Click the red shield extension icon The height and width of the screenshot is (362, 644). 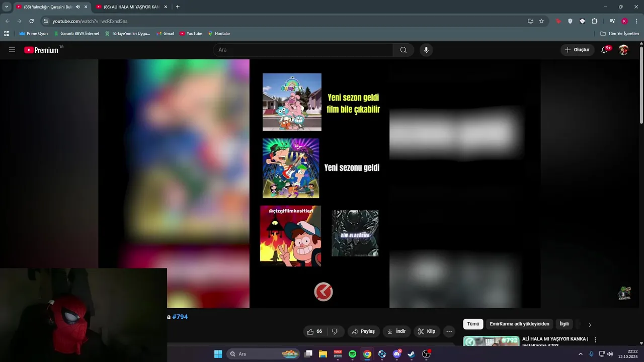558,21
